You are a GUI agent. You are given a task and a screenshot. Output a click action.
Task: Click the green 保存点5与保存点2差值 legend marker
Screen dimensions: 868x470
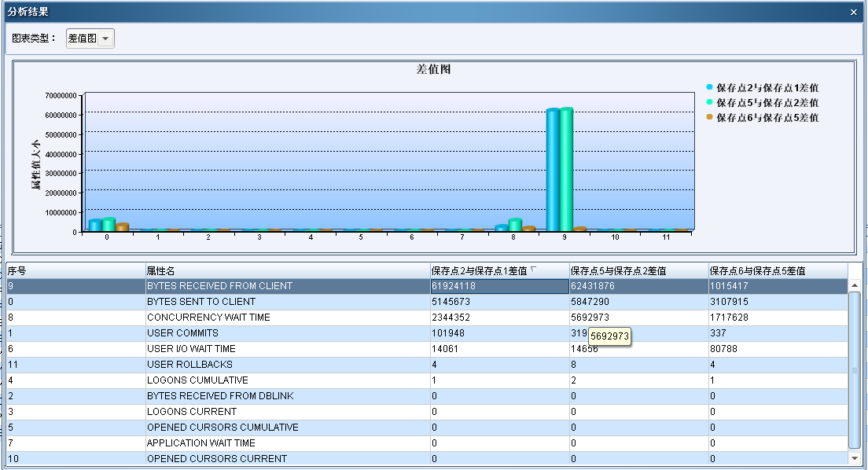(710, 102)
